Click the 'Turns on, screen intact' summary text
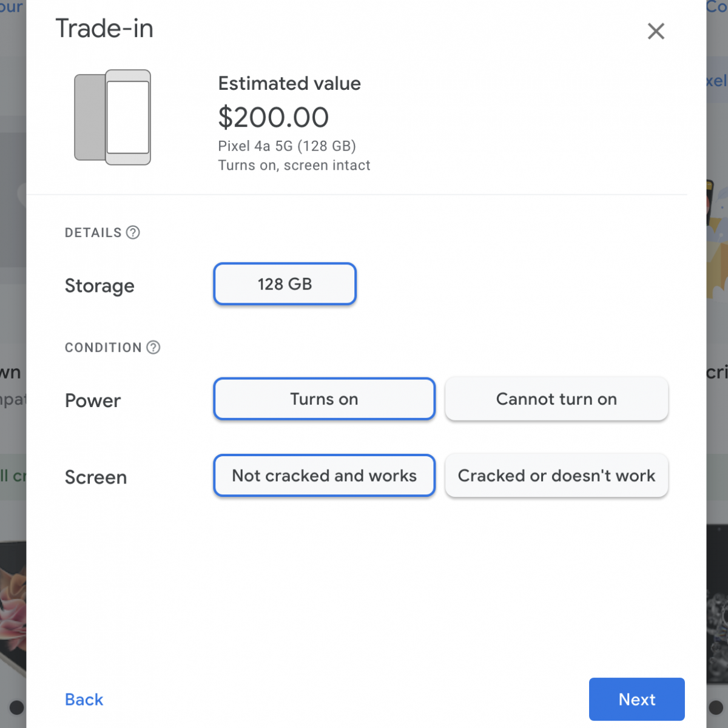This screenshot has height=728, width=728. tap(294, 166)
